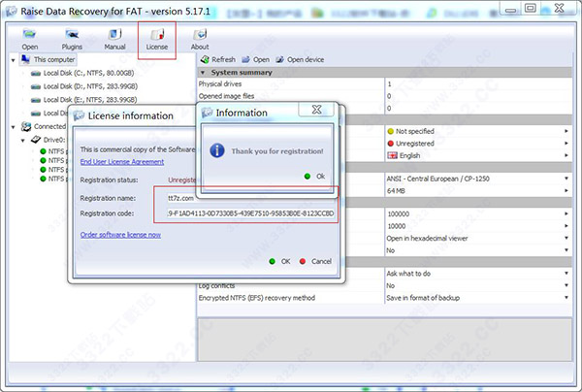This screenshot has width=582, height=392.
Task: Select the first NTFS partition under Drive0
Action: click(55, 151)
